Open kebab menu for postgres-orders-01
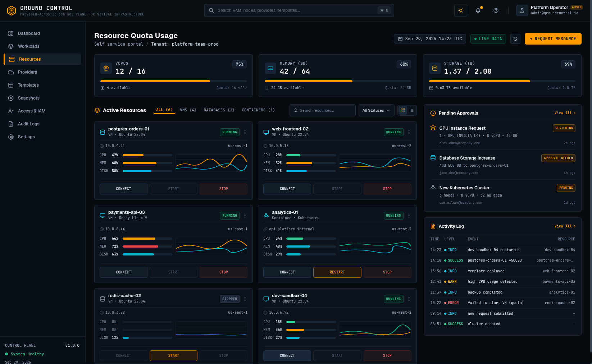 245,132
